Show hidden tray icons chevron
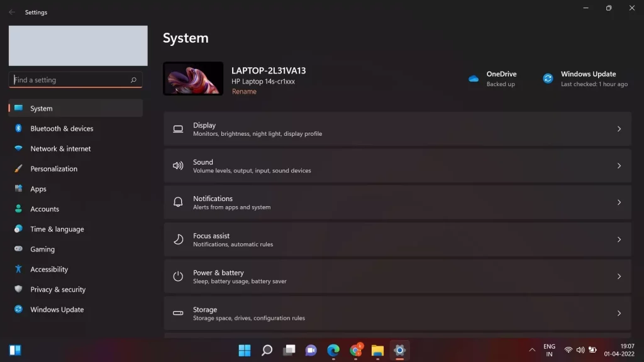Image resolution: width=644 pixels, height=362 pixels. pyautogui.click(x=532, y=350)
